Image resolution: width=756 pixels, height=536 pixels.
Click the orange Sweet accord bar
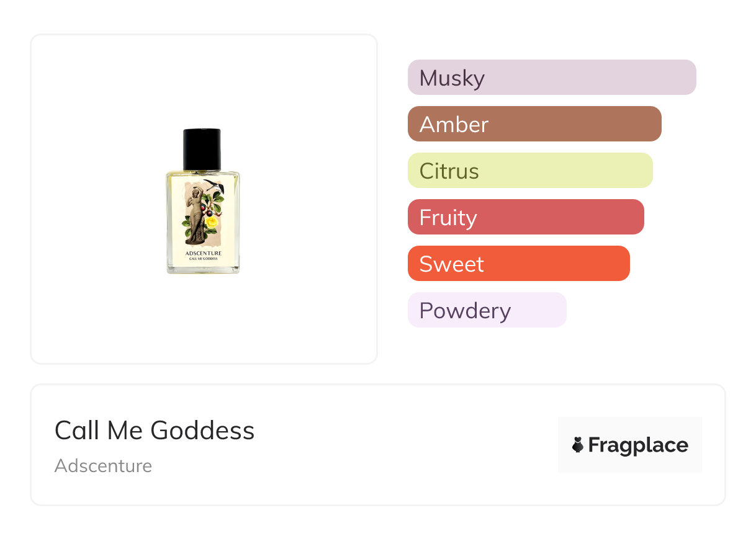coord(518,264)
